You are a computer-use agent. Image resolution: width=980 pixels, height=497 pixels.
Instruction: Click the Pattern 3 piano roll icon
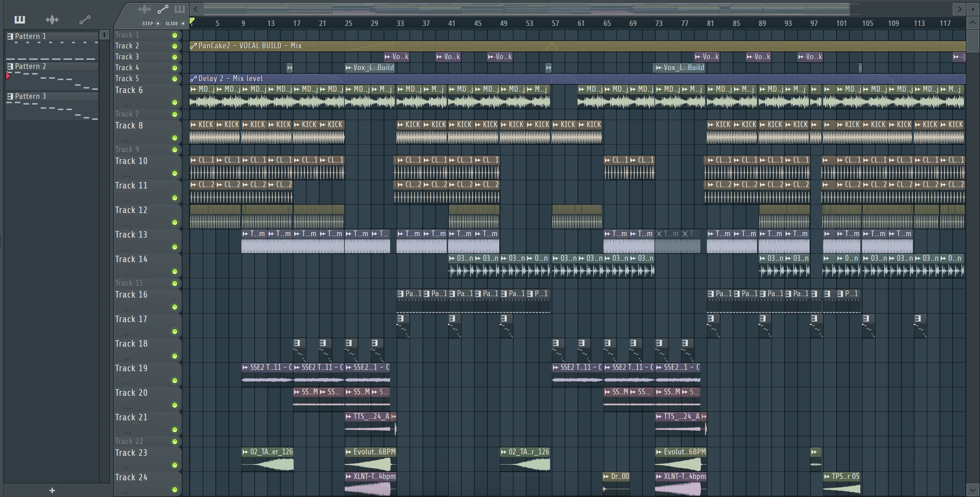pyautogui.click(x=10, y=96)
